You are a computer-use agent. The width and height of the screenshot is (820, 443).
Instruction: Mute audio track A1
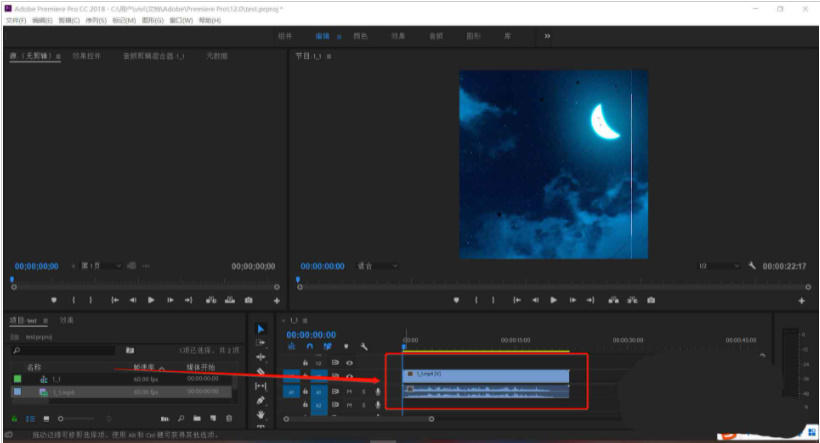point(350,392)
